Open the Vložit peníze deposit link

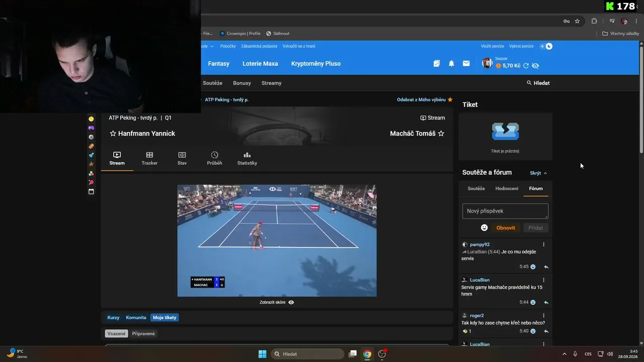(493, 46)
